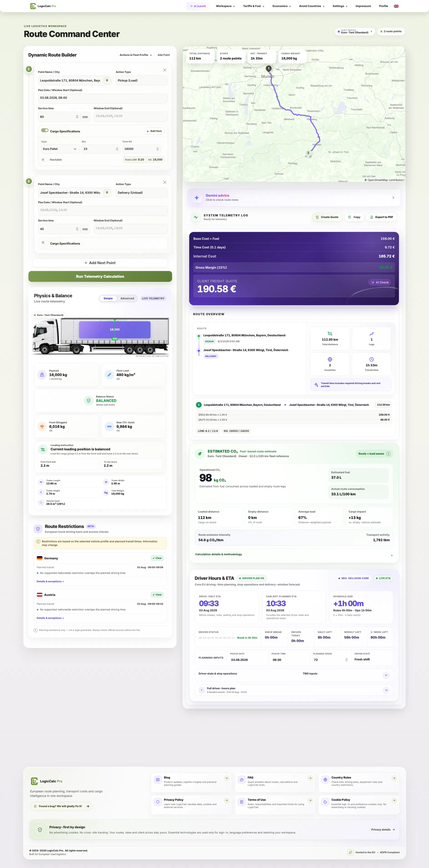
Task: Click the Add Item cargo button
Action: click(x=154, y=131)
